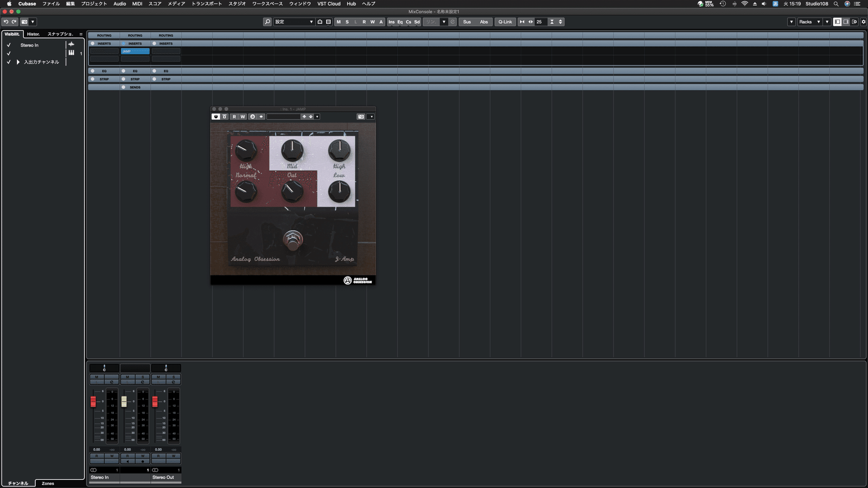
Task: Open the JAMP preset browser dropdown
Action: [317, 117]
